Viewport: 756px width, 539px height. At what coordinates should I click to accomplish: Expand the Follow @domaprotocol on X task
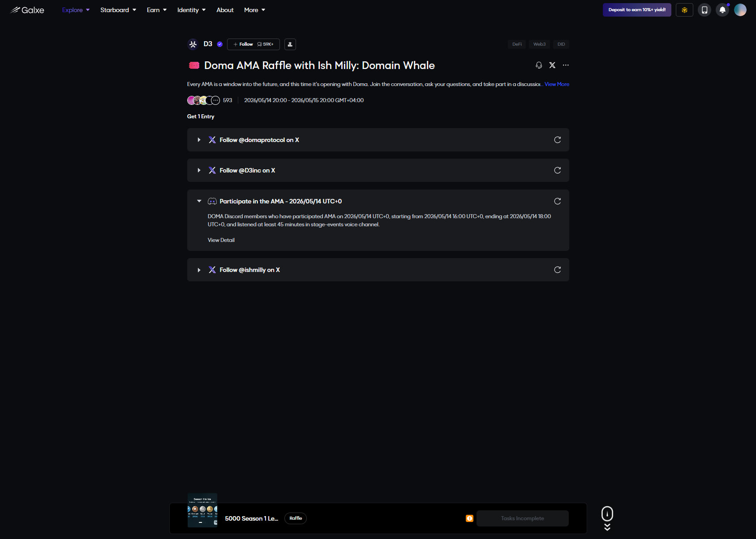click(199, 140)
